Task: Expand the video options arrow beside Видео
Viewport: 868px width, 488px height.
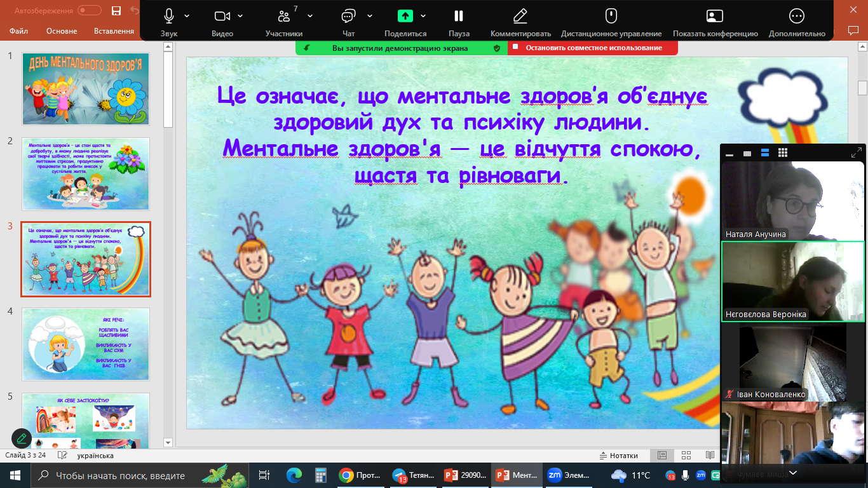Action: (240, 16)
